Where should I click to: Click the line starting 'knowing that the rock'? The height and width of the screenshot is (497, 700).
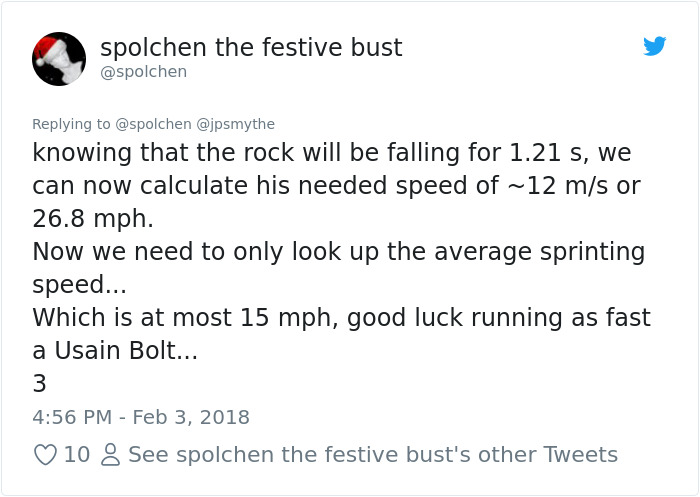331,154
